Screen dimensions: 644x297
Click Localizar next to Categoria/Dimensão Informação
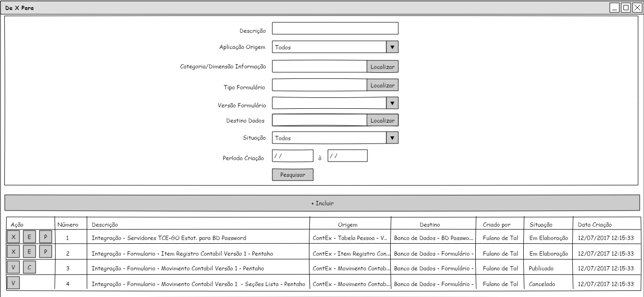pos(382,67)
